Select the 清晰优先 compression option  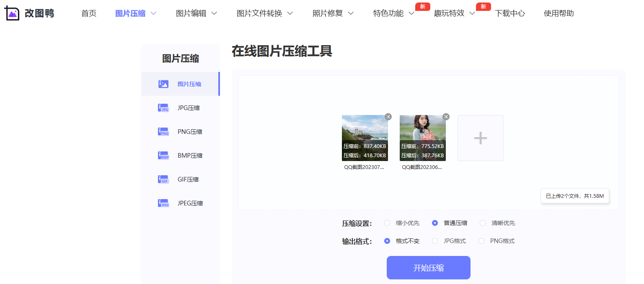pyautogui.click(x=483, y=223)
